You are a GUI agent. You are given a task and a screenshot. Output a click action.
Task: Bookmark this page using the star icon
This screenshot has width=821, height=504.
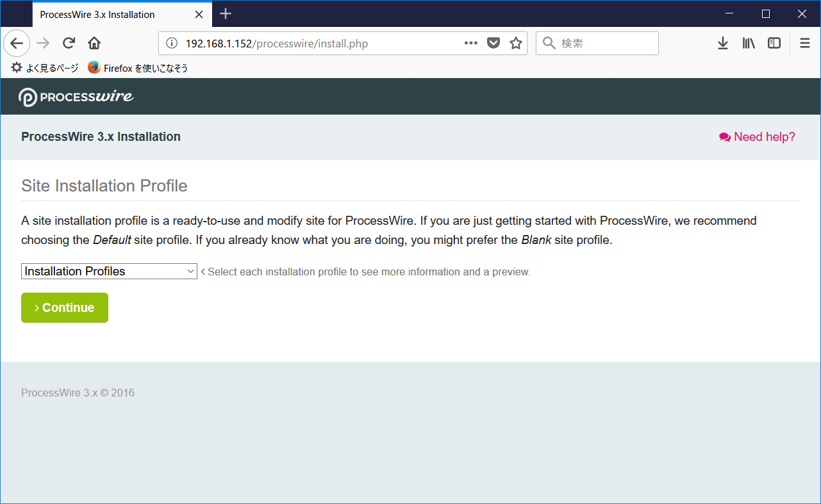point(515,43)
